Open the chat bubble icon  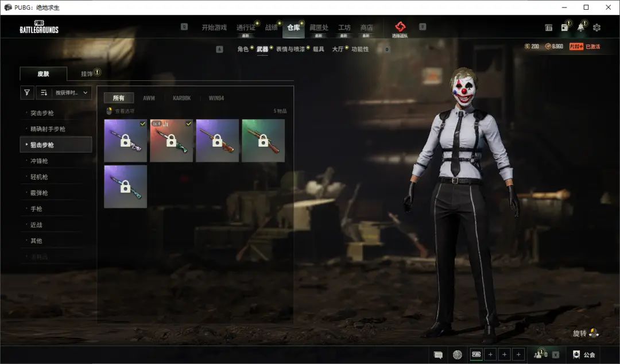pos(438,355)
